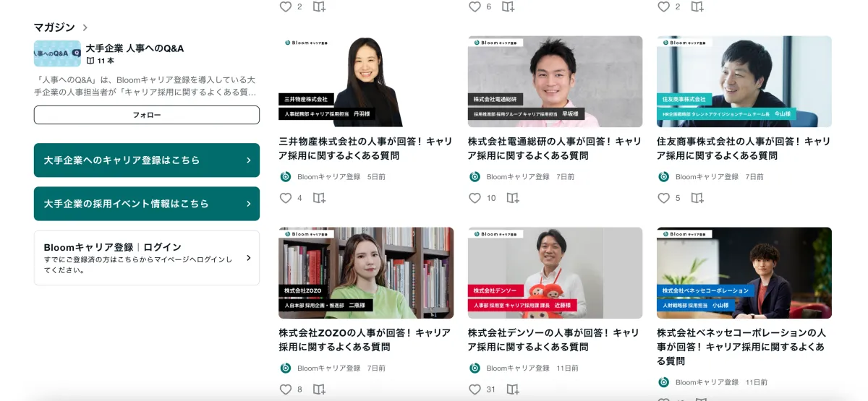Screen dimensions: 868x401
Task: Click the heart under the ZOZO article
Action: [286, 389]
